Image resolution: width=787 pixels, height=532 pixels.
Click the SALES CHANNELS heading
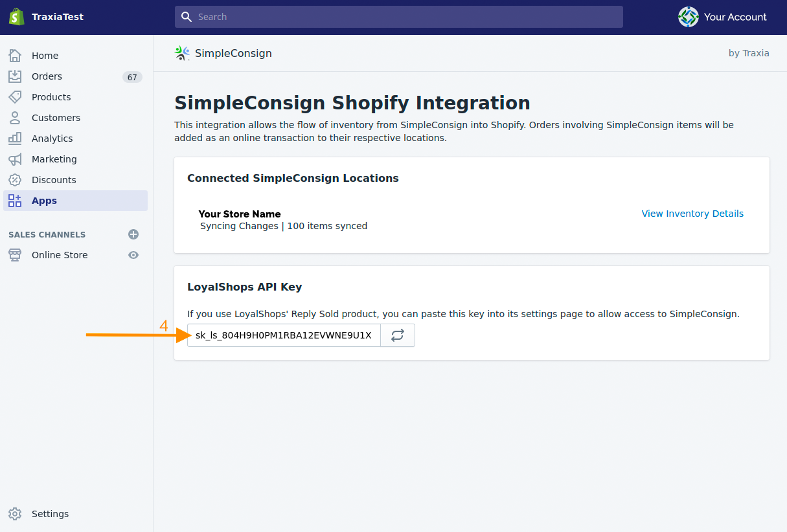pos(47,234)
